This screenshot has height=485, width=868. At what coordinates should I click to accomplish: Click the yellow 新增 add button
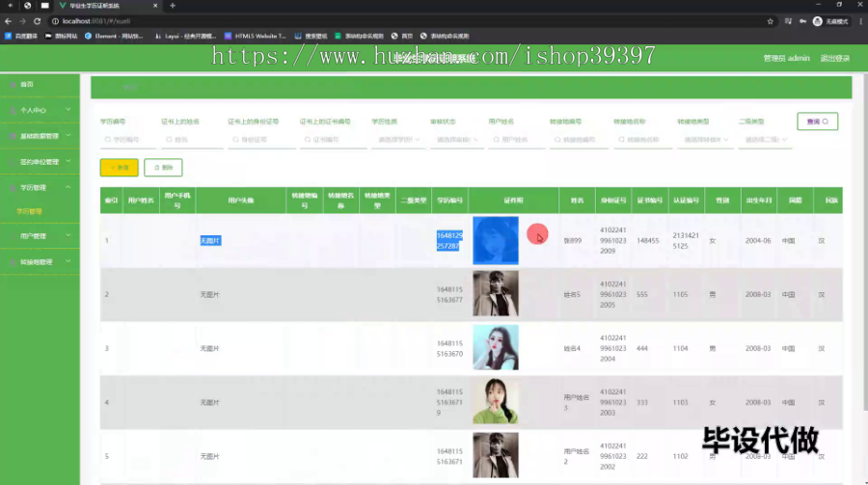click(x=119, y=167)
